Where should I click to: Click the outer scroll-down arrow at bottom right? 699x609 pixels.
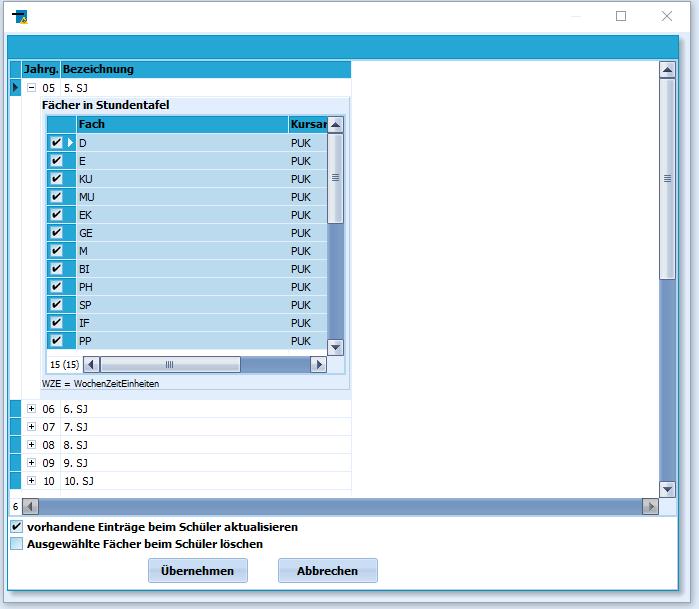pyautogui.click(x=667, y=489)
